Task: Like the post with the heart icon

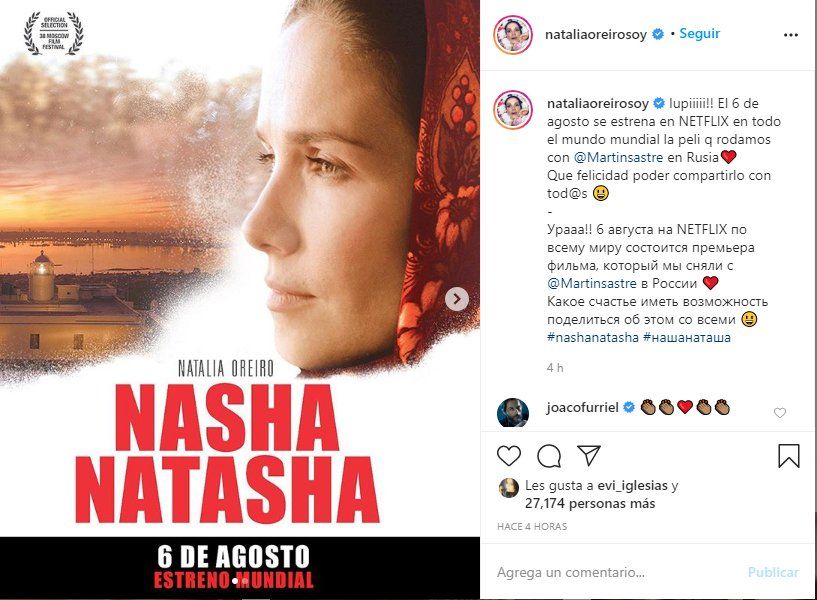Action: (509, 456)
